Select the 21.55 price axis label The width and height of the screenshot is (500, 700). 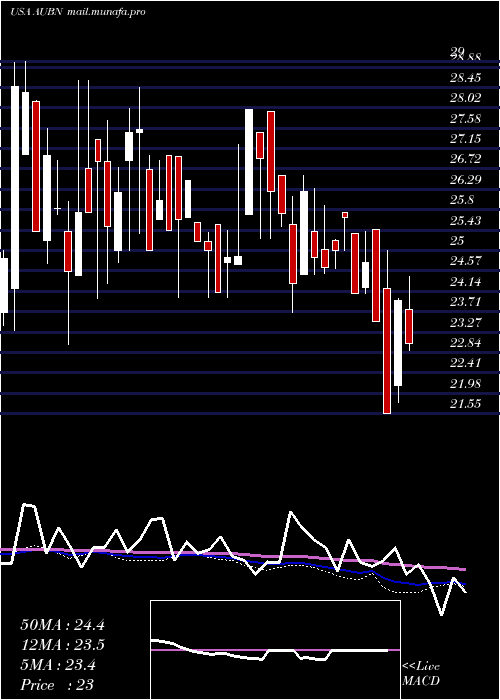[466, 404]
